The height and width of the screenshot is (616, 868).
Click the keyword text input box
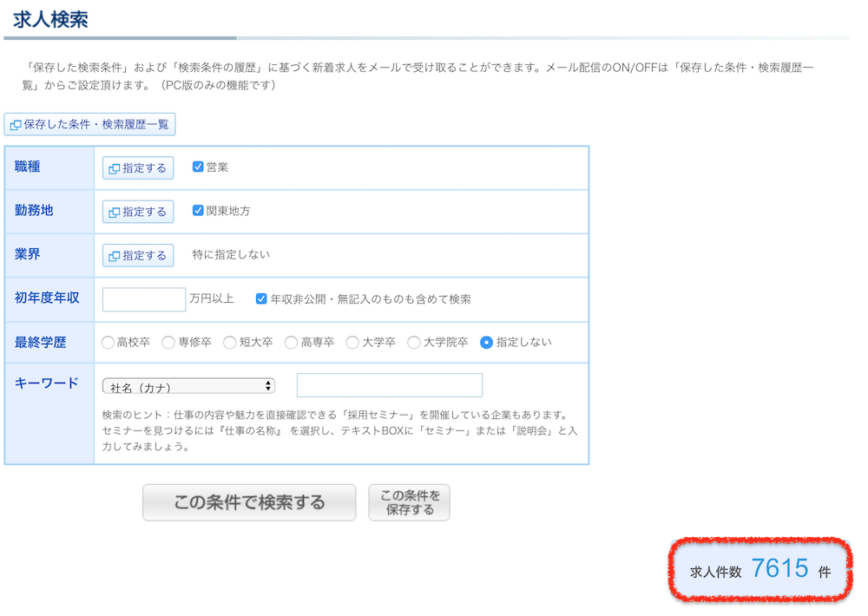(389, 385)
